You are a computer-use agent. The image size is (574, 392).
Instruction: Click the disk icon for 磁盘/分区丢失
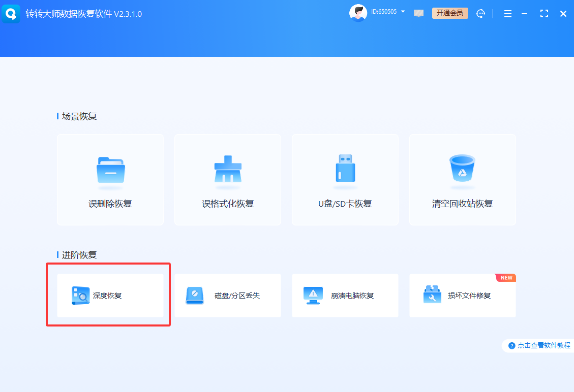point(195,296)
